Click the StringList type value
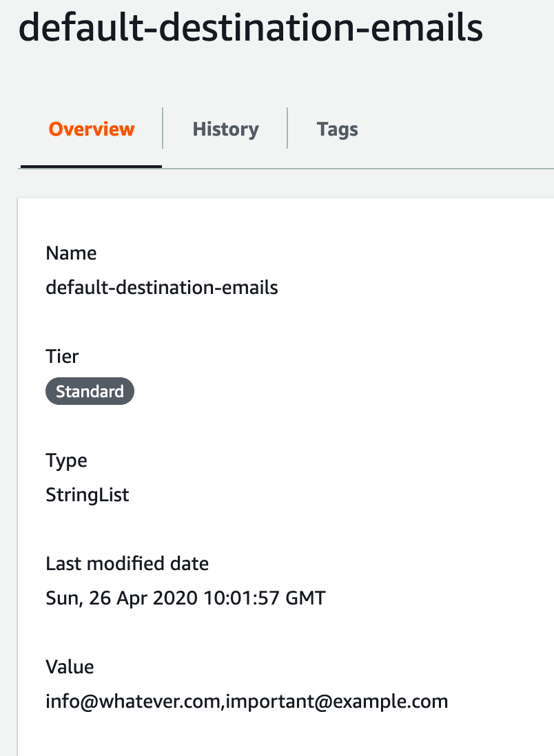 [88, 494]
